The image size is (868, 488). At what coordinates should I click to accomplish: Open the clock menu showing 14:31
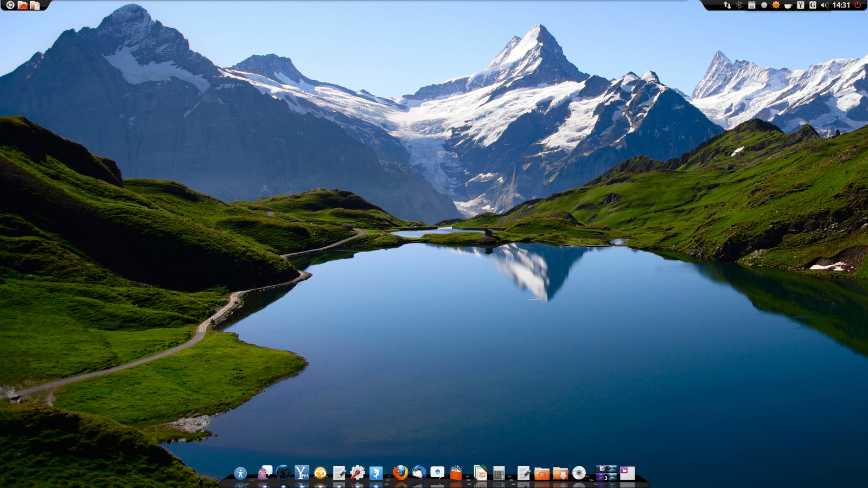click(841, 7)
